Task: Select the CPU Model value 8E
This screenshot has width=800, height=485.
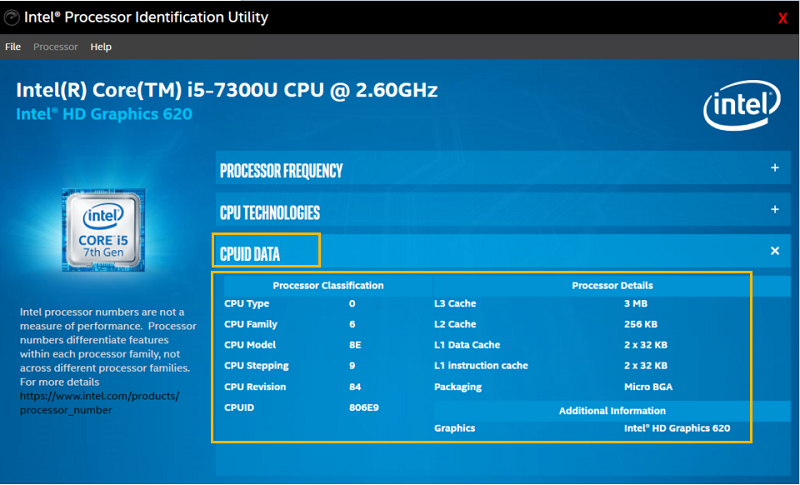Action: [355, 345]
